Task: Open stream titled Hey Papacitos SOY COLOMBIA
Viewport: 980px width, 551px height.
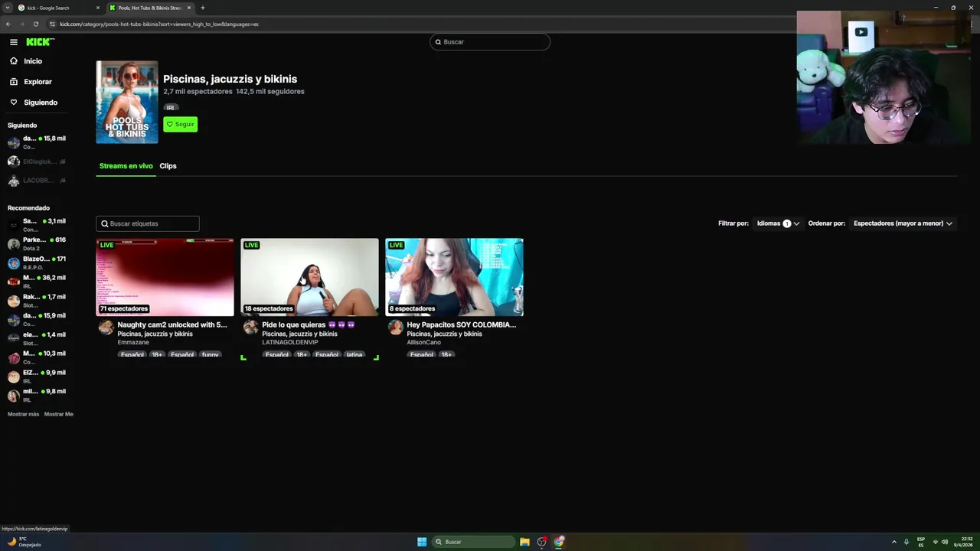Action: (462, 324)
